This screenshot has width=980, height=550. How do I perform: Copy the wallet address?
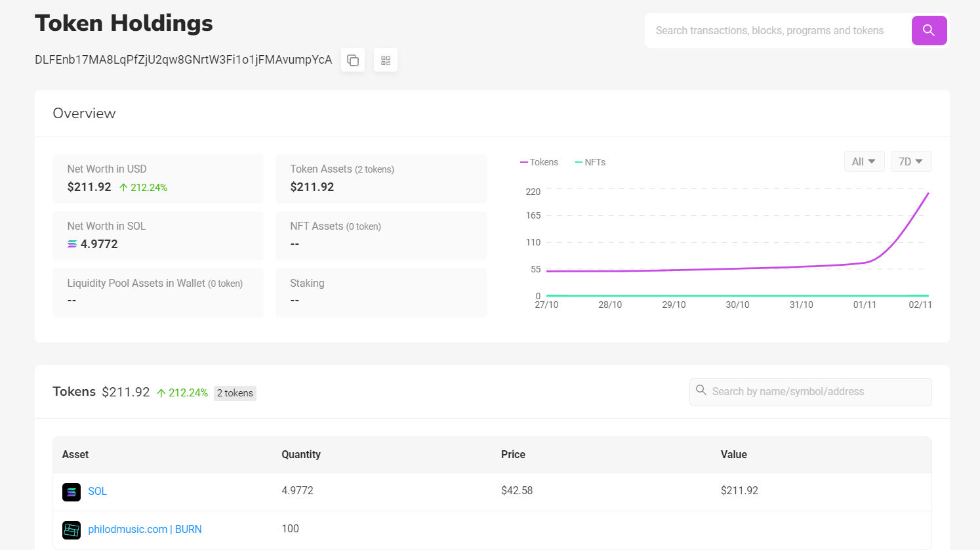coord(353,60)
